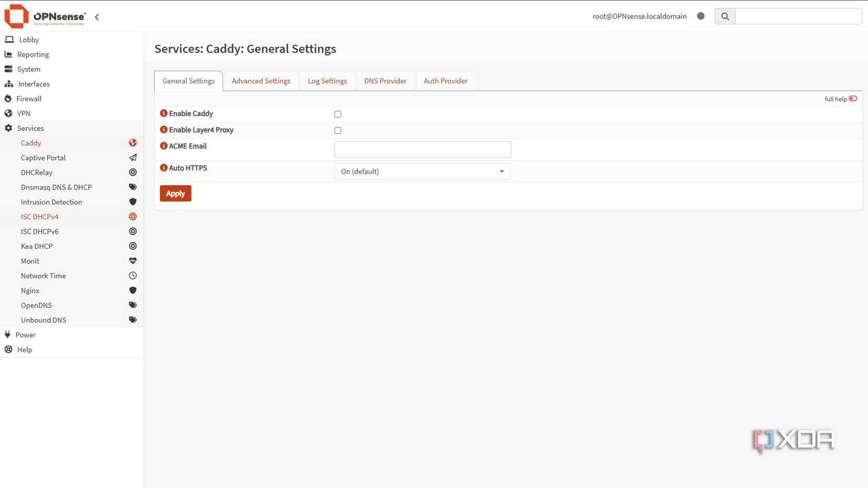Image resolution: width=868 pixels, height=488 pixels.
Task: Select the shield icon next to Intrusion Detection
Action: (133, 201)
